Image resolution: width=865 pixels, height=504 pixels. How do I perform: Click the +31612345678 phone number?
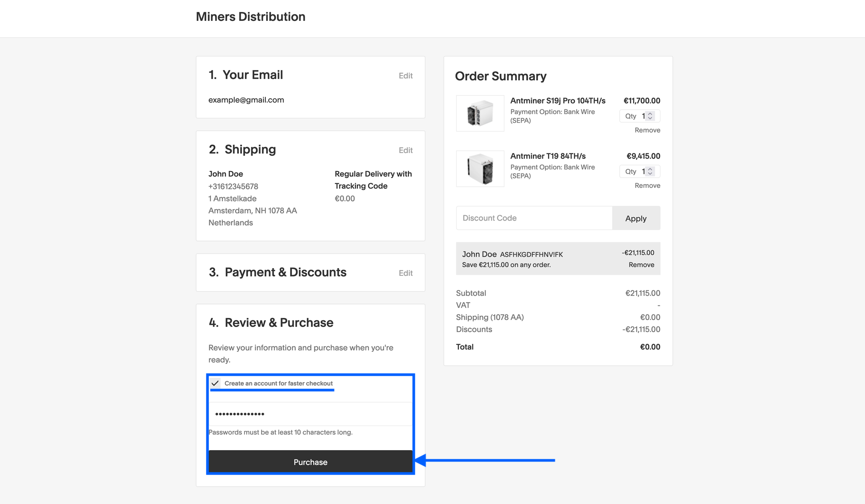(233, 186)
